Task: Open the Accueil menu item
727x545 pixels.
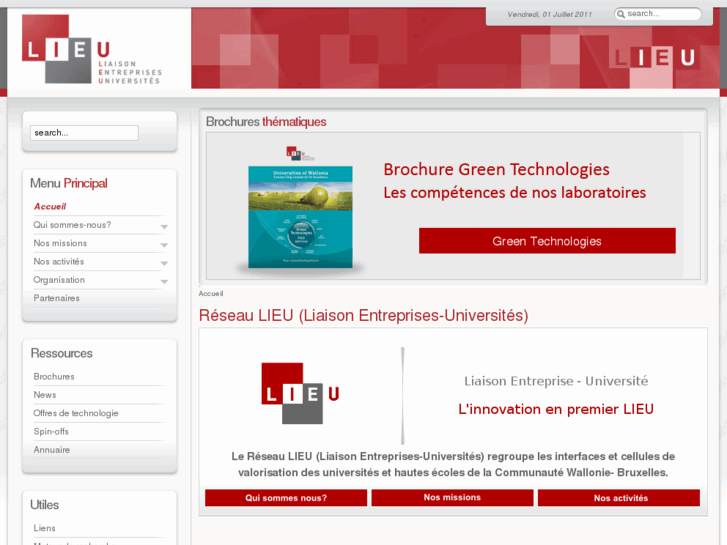Action: (50, 206)
